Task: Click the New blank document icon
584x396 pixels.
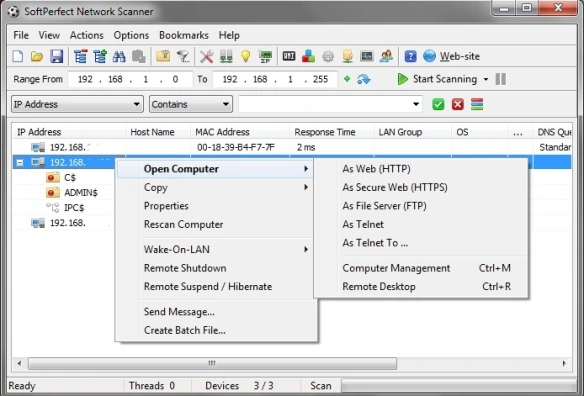Action: 18,56
